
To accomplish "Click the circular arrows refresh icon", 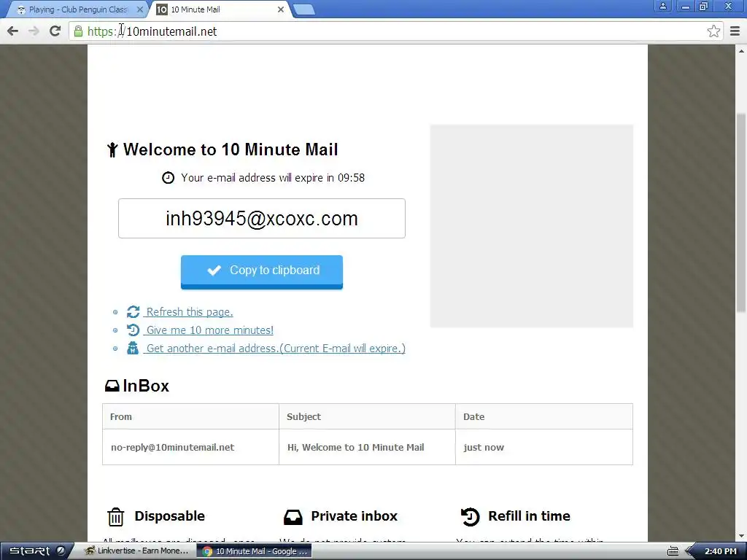I will [x=133, y=312].
